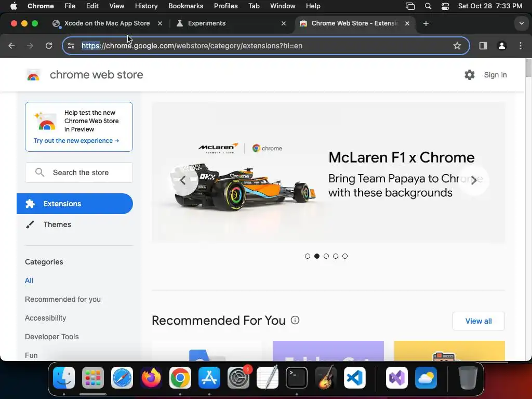Open the Bookmarks menu
The image size is (532, 399).
click(x=185, y=6)
